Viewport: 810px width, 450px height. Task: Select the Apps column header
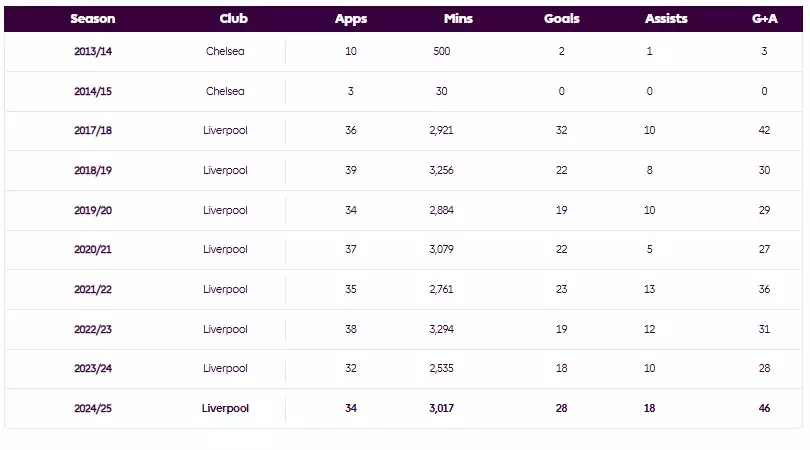(351, 19)
